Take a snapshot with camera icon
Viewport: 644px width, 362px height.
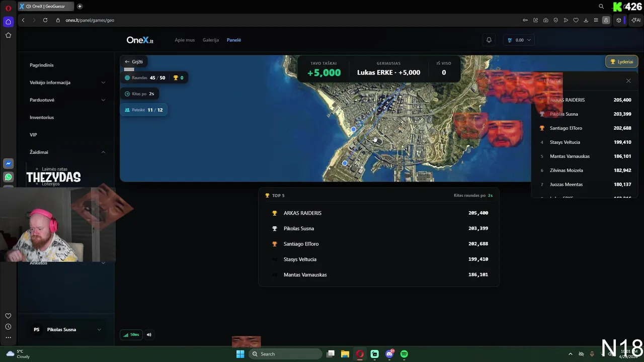coord(545,20)
